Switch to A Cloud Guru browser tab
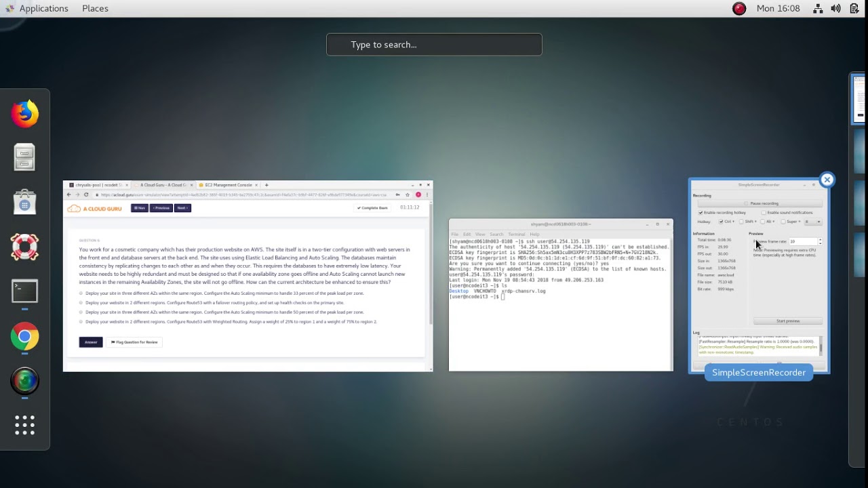Screen dimensions: 868x488 tap(163, 185)
